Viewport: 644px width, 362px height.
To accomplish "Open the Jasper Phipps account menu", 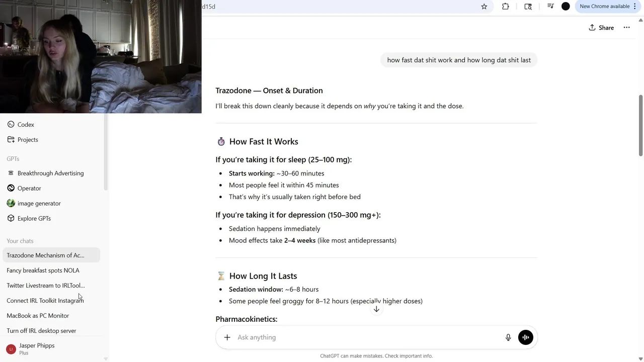I will (37, 348).
